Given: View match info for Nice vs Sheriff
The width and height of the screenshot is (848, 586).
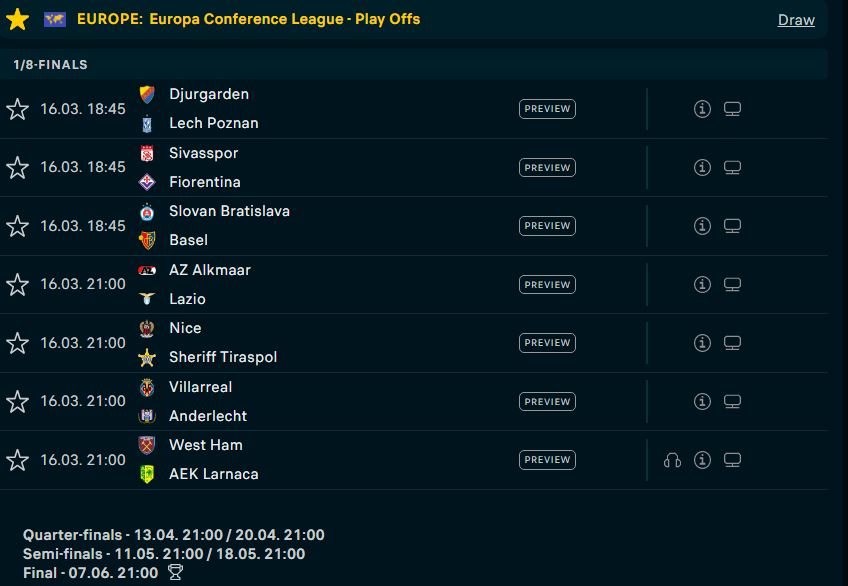Looking at the screenshot, I should (702, 343).
